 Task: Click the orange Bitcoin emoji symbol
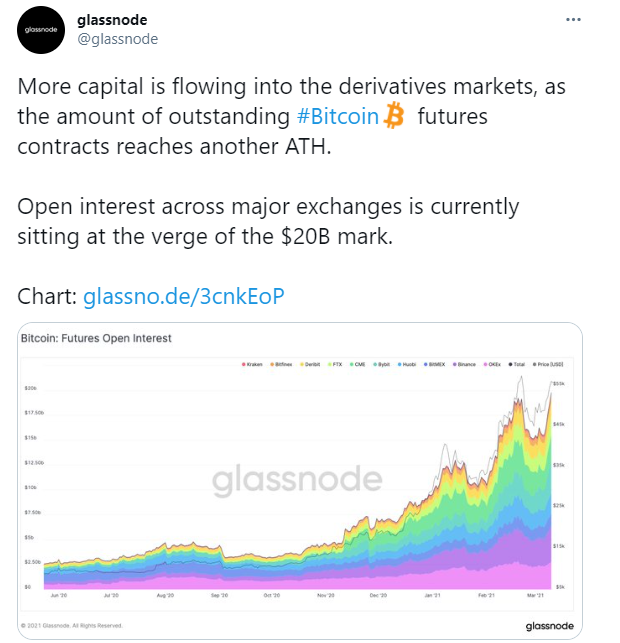[394, 116]
